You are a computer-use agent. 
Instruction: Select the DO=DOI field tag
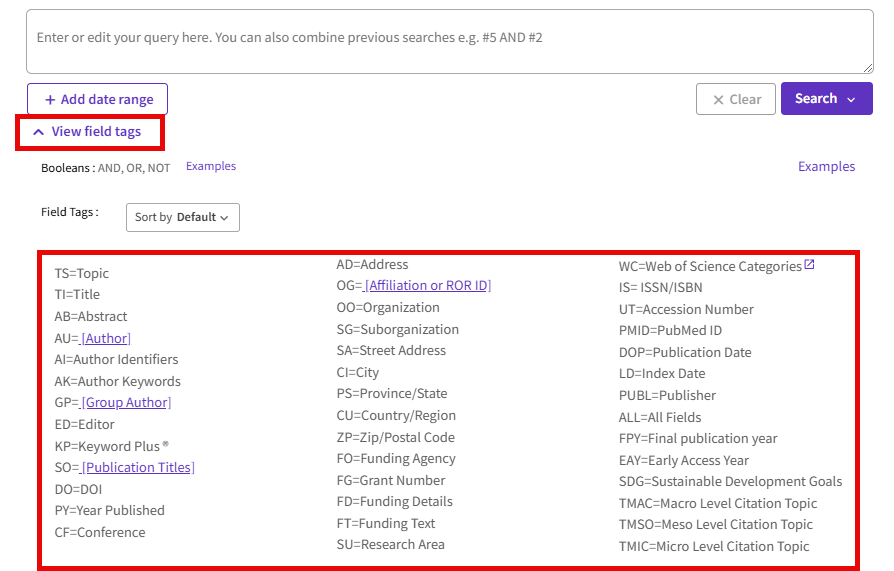click(78, 489)
